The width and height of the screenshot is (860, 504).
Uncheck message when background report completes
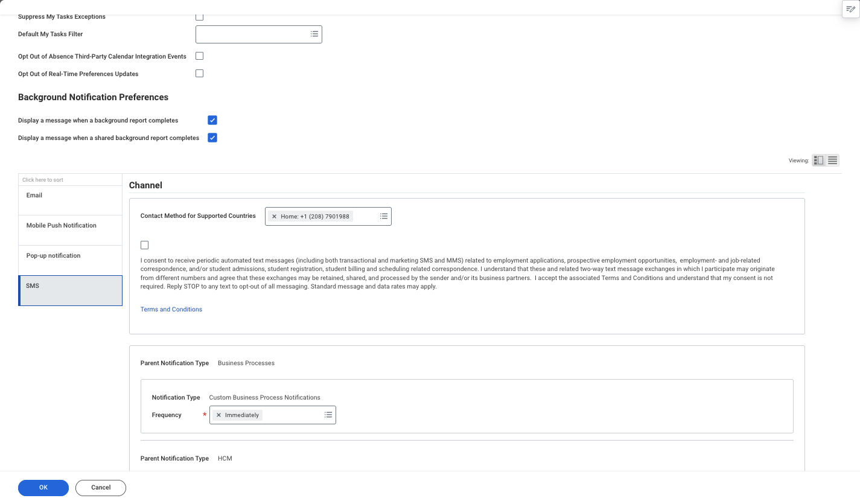click(212, 120)
